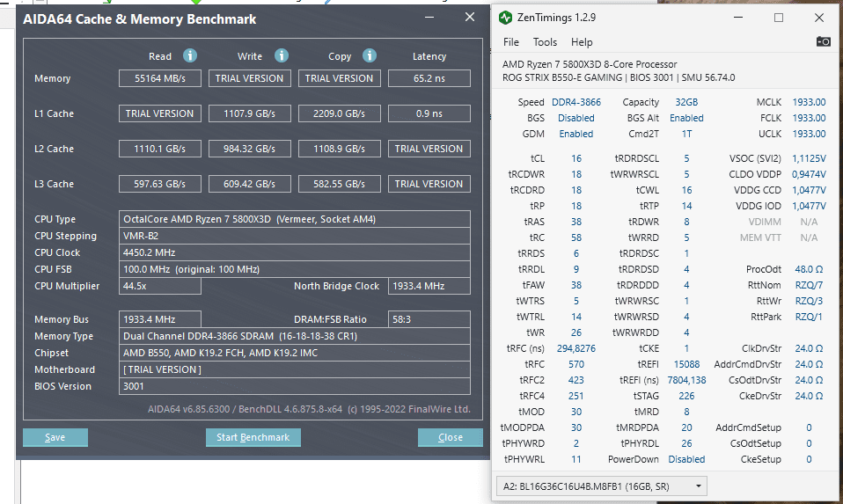Click the L2 Cache Write value 984.32 GB/s
Image resolution: width=843 pixels, height=504 pixels.
(249, 149)
